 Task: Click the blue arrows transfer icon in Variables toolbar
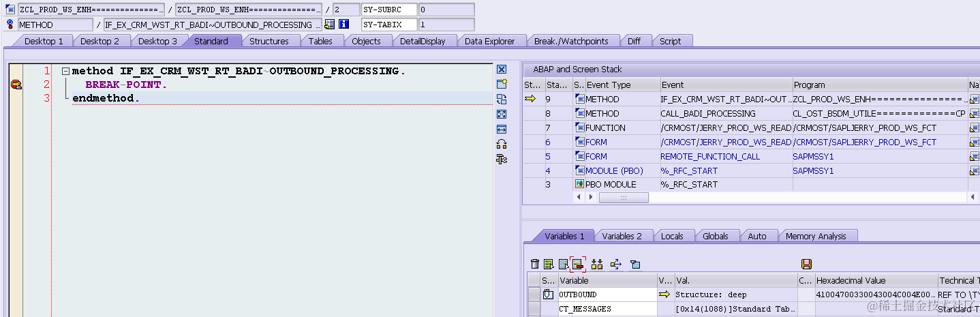pyautogui.click(x=616, y=264)
